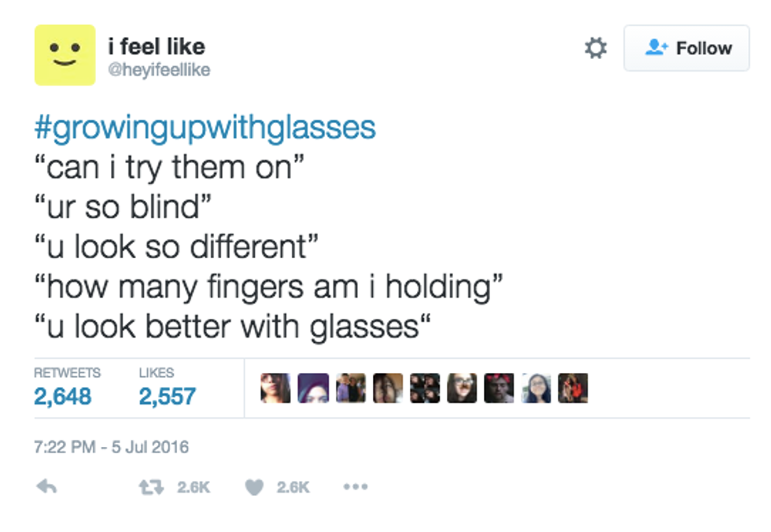
Task: Click the liker avatar with white background
Action: (536, 388)
